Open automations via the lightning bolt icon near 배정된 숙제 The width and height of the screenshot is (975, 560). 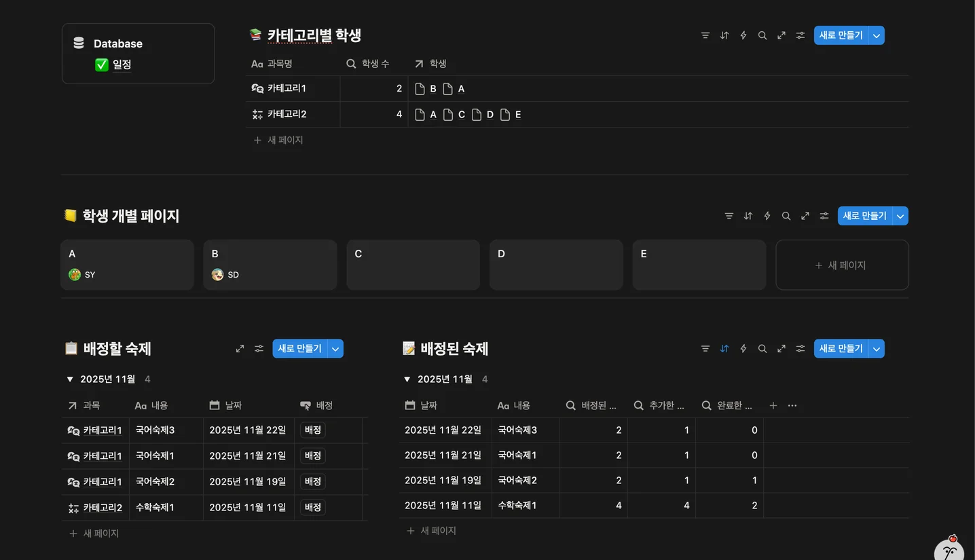(x=743, y=348)
